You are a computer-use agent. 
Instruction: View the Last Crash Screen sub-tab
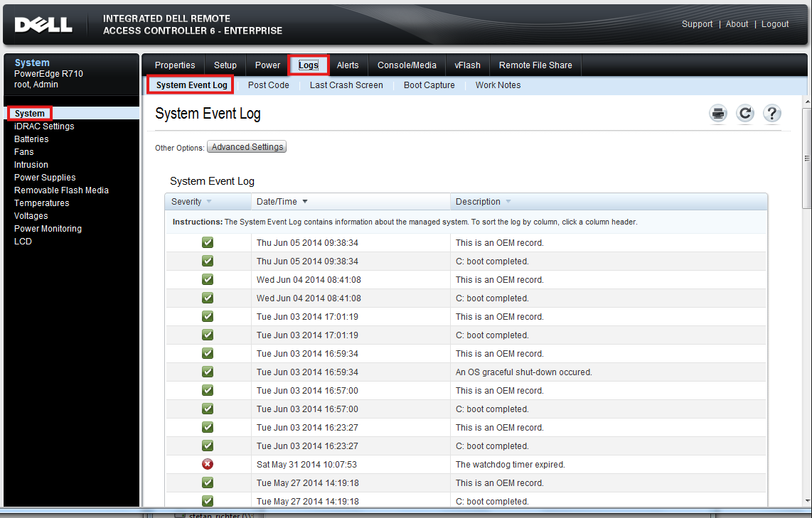click(x=346, y=85)
